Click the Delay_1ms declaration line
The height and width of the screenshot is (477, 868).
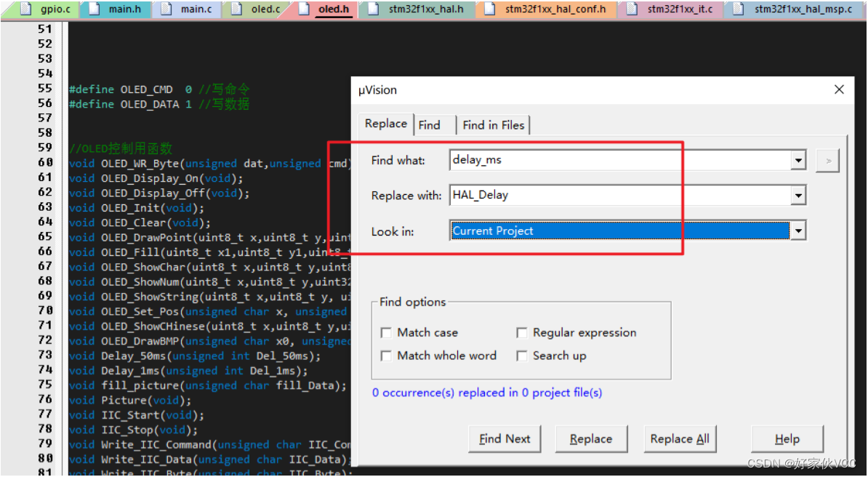188,371
